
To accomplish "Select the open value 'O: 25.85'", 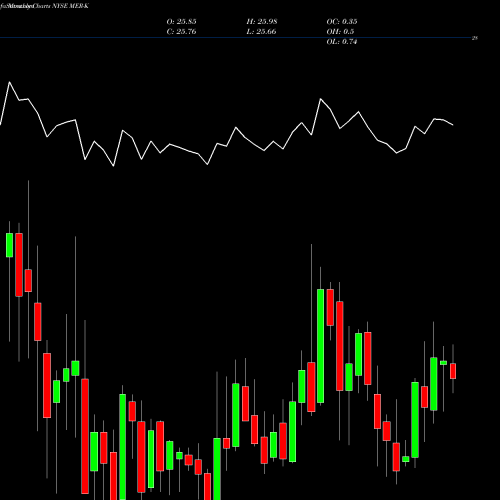I will 181,22.
